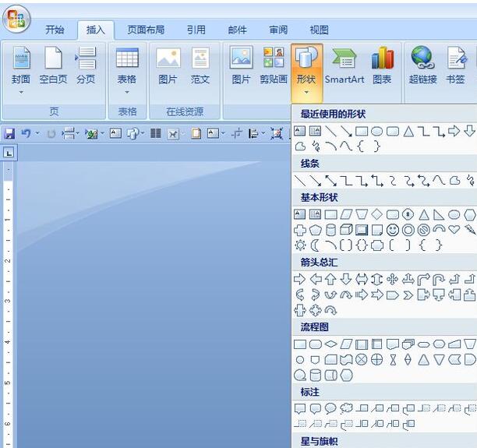Viewport: 477px width, 448px height.
Task: Select the oval callout shape
Action: point(330,408)
